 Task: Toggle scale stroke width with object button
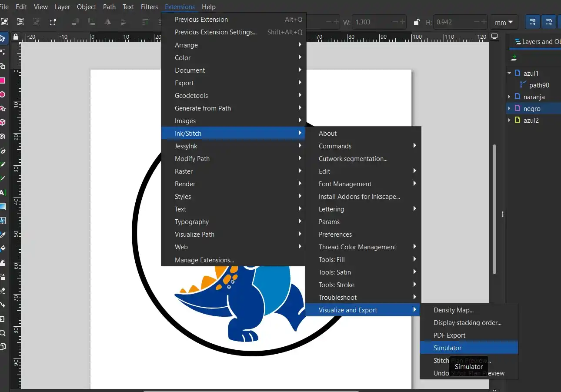532,22
